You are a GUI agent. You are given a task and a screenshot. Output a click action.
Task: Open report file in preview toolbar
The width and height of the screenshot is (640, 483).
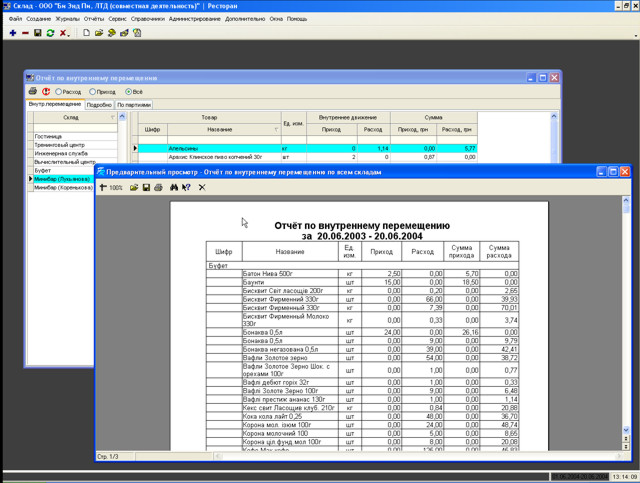134,187
